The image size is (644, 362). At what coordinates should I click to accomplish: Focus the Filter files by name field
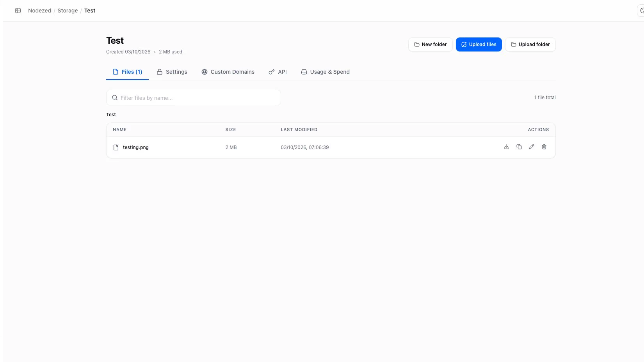click(194, 98)
